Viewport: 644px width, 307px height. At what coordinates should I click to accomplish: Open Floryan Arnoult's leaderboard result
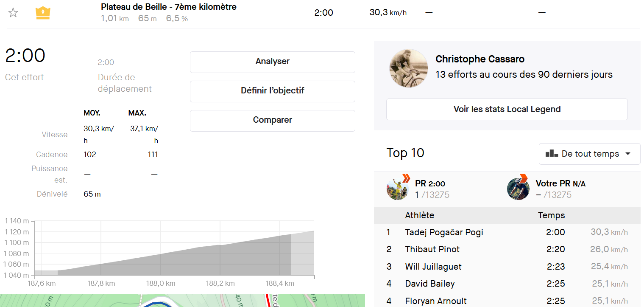coord(435,301)
